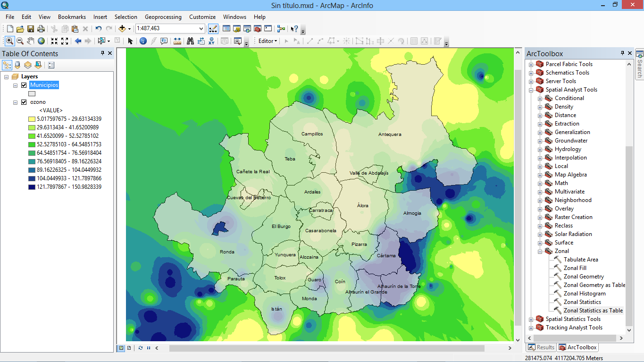Screen dimensions: 644x362
Task: Select the Identify tool
Action: 143,41
